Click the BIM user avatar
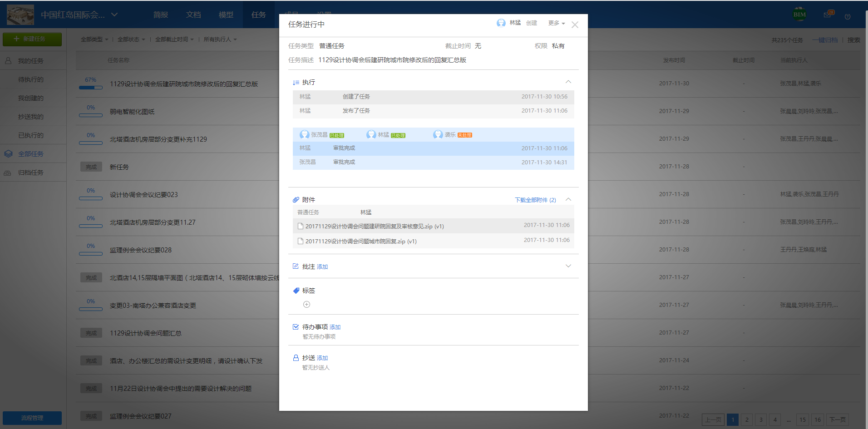Viewport: 868px width, 429px height. coord(799,14)
